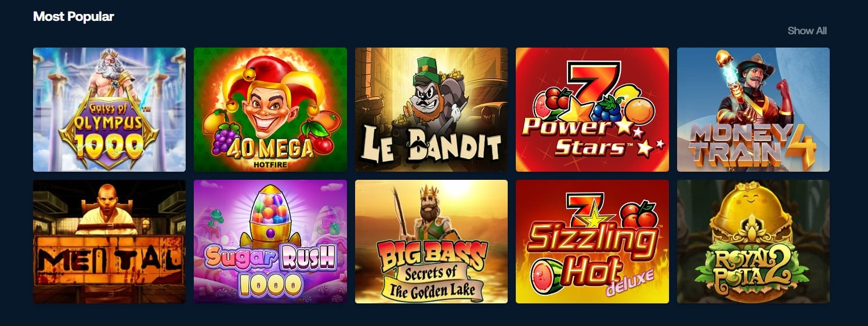Open Sizzling Hot deluxe slot
This screenshot has height=326, width=868.
(592, 241)
